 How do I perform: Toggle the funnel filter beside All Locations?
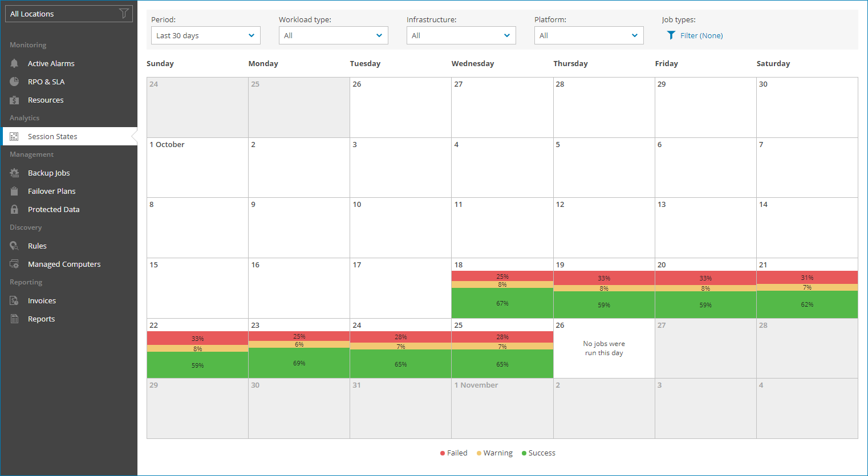[124, 13]
